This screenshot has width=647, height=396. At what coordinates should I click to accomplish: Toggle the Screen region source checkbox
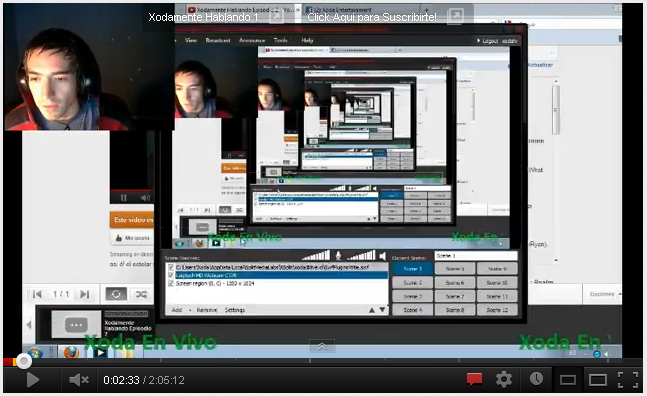click(170, 283)
